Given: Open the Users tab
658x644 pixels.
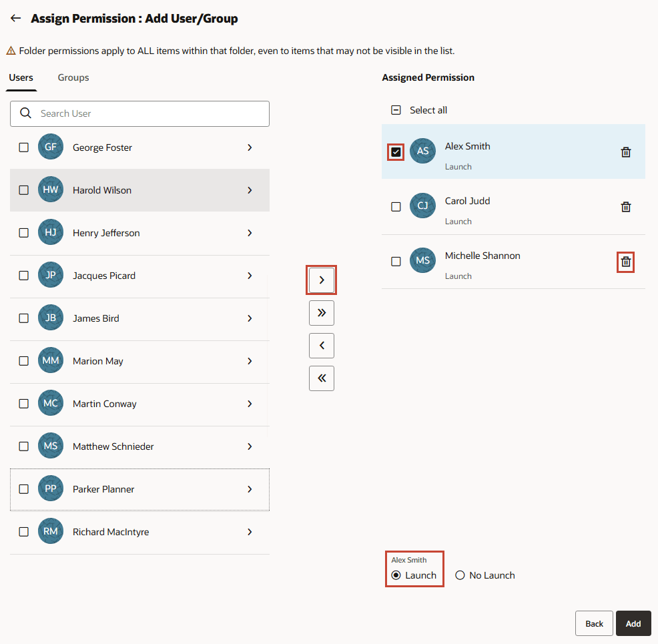Looking at the screenshot, I should 21,77.
